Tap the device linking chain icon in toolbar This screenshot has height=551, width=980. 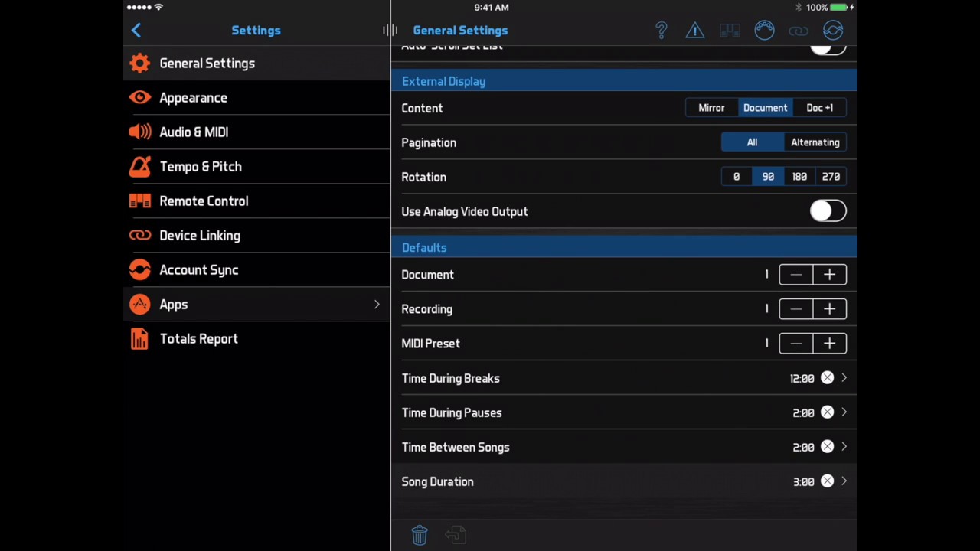pos(799,31)
